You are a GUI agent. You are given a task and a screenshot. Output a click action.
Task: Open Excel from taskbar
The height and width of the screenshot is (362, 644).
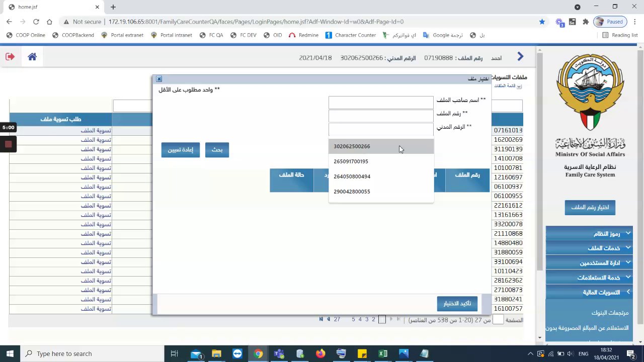click(x=383, y=353)
